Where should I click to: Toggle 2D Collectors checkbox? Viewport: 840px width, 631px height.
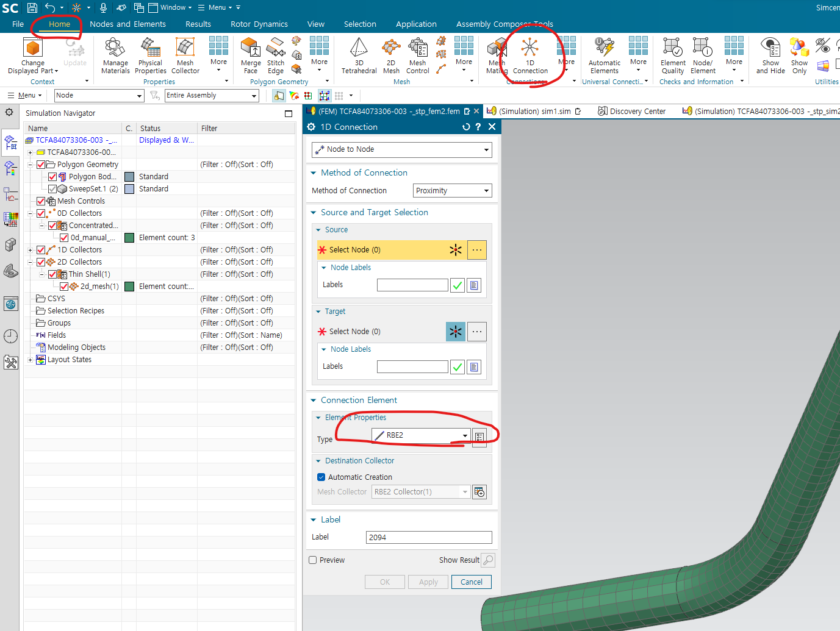pyautogui.click(x=41, y=262)
